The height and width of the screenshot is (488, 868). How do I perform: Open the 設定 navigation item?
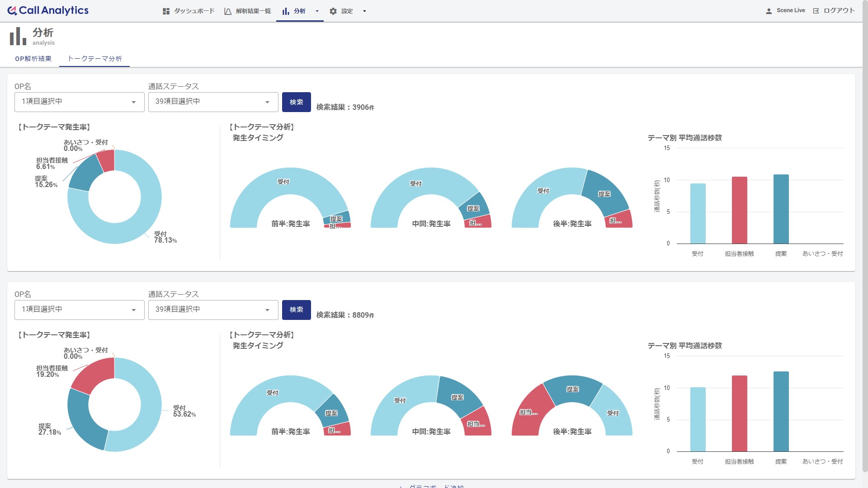click(x=347, y=11)
